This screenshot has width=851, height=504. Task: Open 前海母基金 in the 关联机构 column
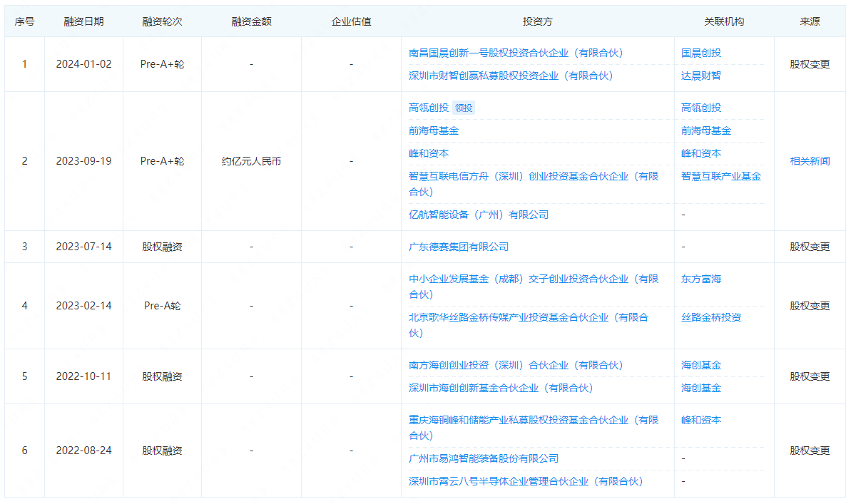[x=706, y=130]
